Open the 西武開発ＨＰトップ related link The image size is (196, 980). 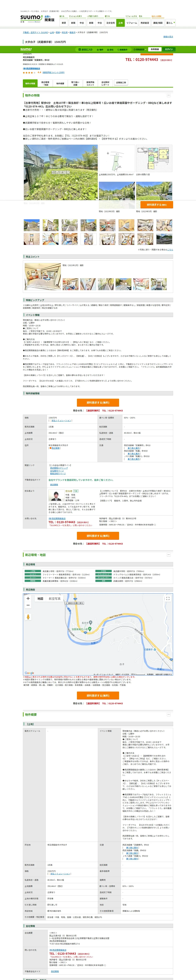[59, 468]
